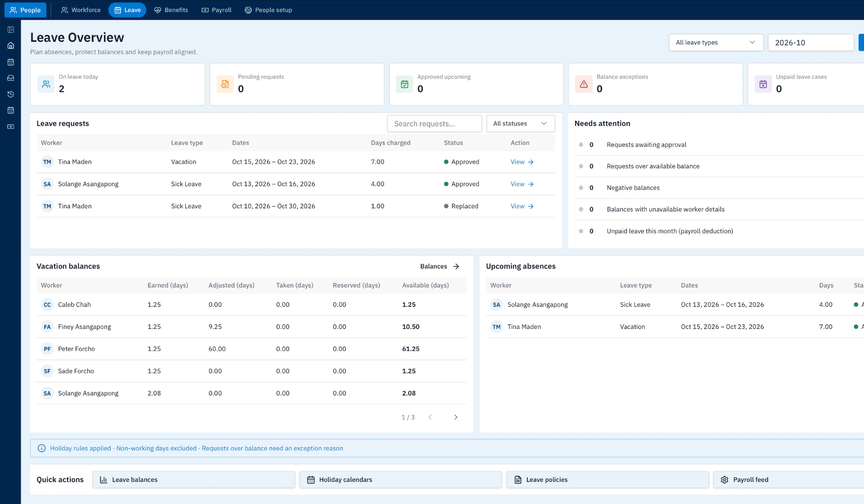Click the Earned (days) column header

(x=168, y=285)
